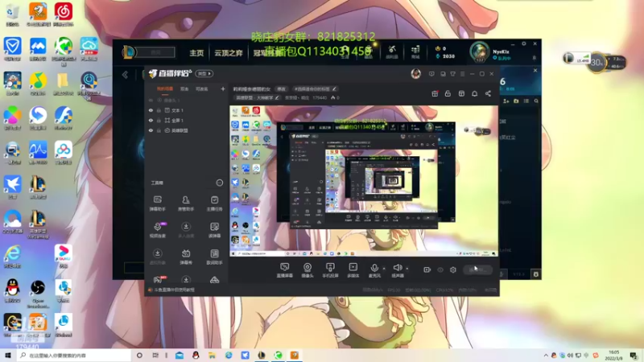The image size is (644, 362).
Task: Click the share icon above preview
Action: [x=488, y=93]
